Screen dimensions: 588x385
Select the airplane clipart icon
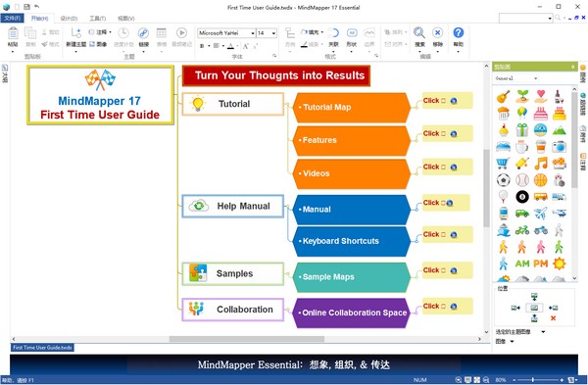(540, 214)
